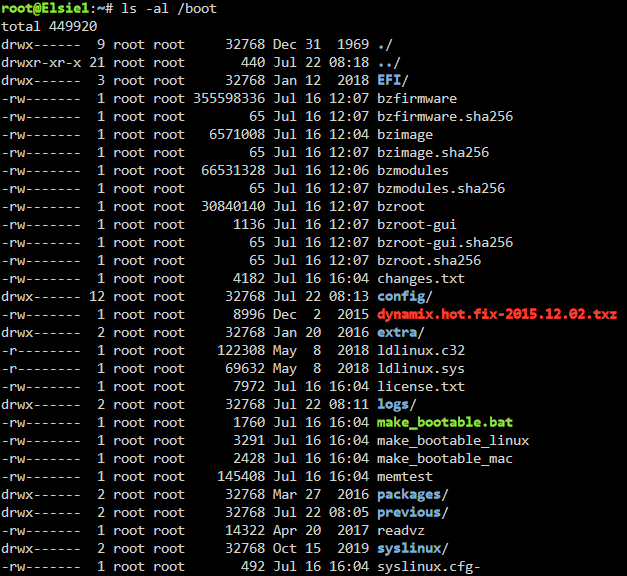Click the 'total 449920' line
The width and height of the screenshot is (627, 576).
tap(49, 26)
